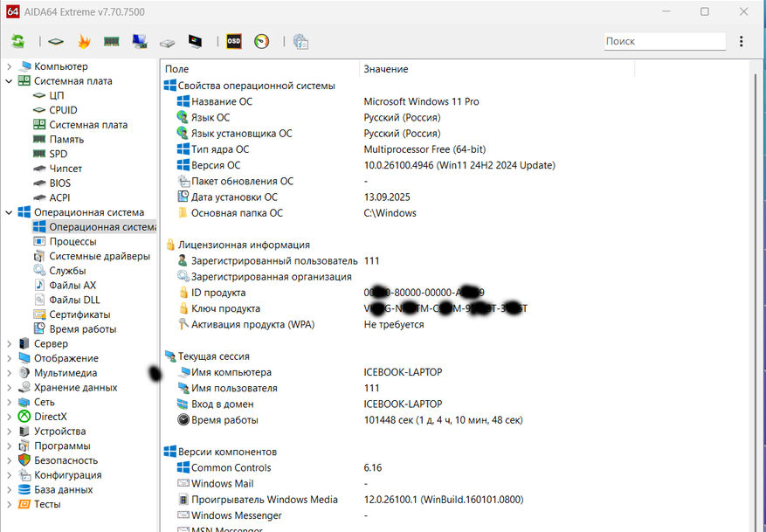Expand the Сервер tree node
Viewport: 766px width, 532px height.
coord(9,344)
